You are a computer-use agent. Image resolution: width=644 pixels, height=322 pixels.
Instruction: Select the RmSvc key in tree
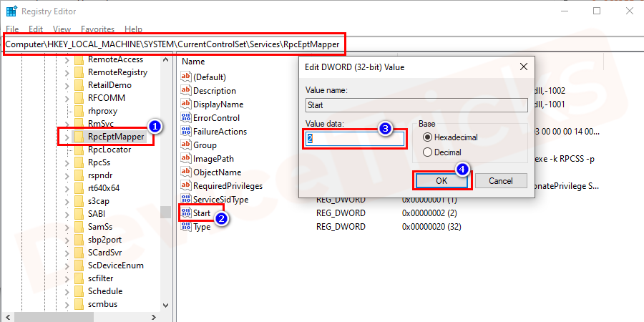click(x=101, y=124)
